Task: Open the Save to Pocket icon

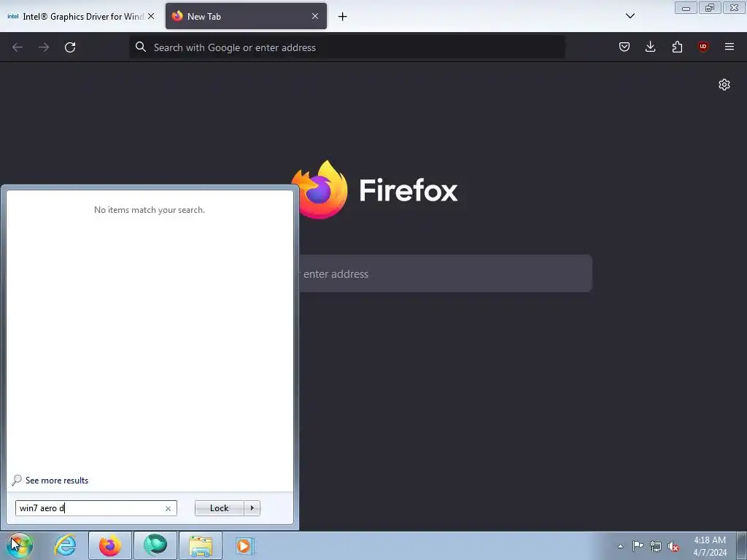Action: 624,47
